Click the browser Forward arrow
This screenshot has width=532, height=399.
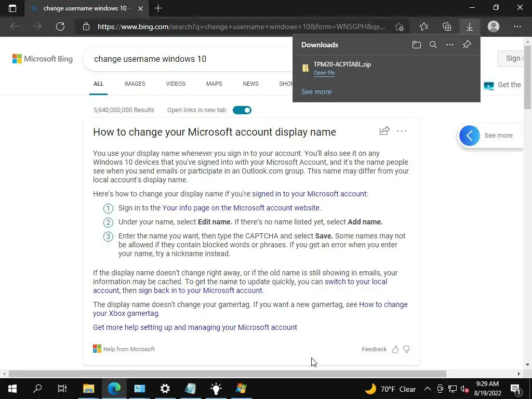[x=37, y=26]
